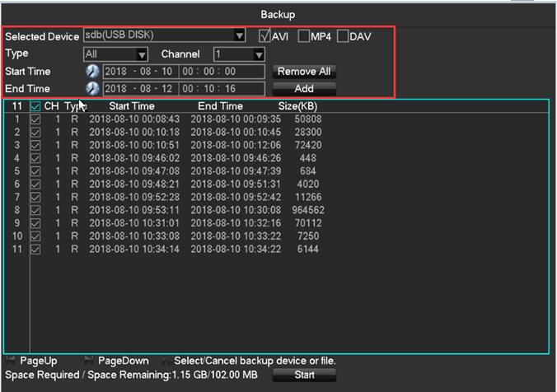Click the Remove All button
Image resolution: width=557 pixels, height=392 pixels.
click(304, 72)
